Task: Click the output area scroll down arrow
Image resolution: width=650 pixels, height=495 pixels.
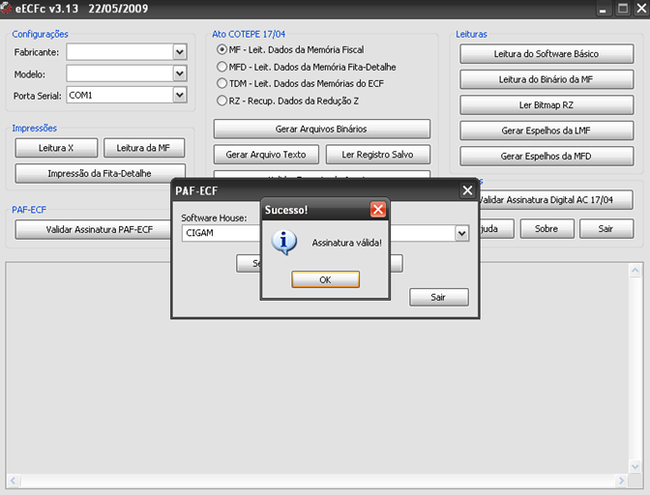Action: click(x=635, y=466)
